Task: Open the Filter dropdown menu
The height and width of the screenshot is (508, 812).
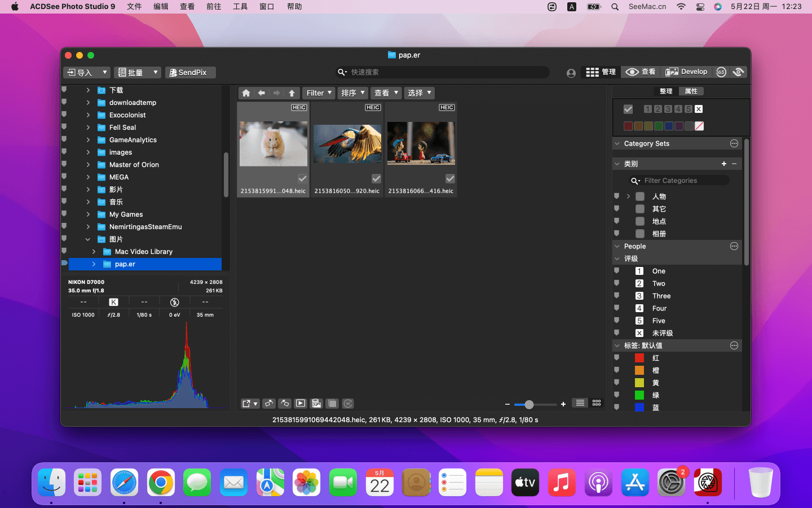Action: pos(319,93)
